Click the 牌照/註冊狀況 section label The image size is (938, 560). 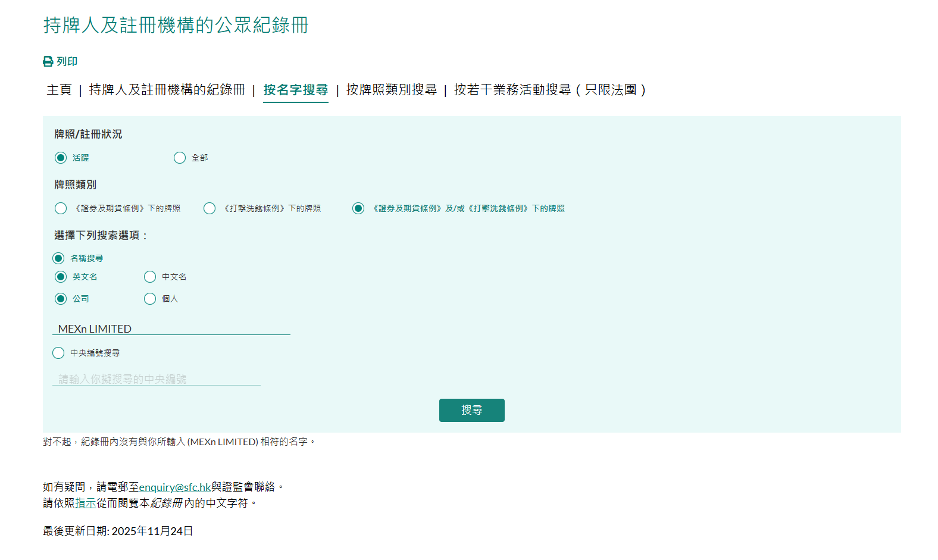click(x=88, y=134)
